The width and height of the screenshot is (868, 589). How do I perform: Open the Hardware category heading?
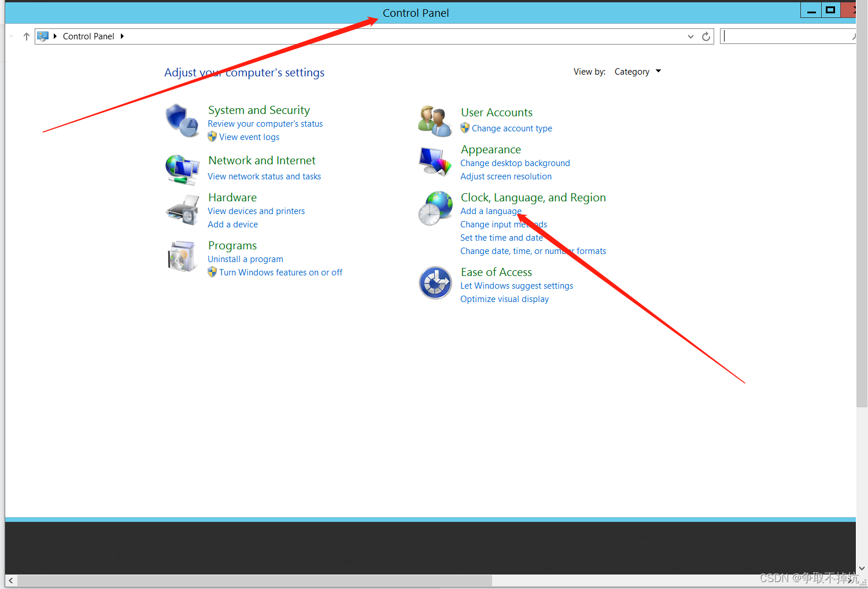(x=232, y=197)
